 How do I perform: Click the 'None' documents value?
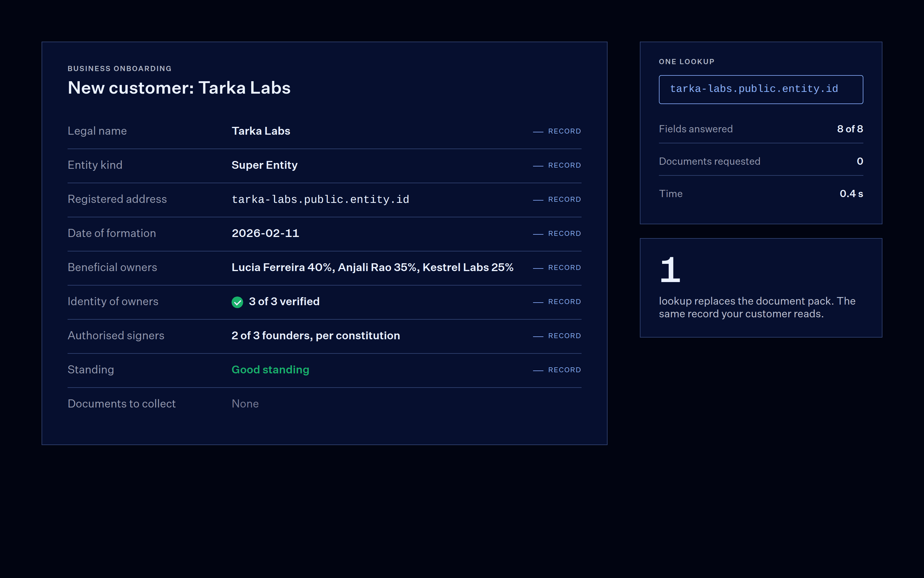tap(245, 404)
